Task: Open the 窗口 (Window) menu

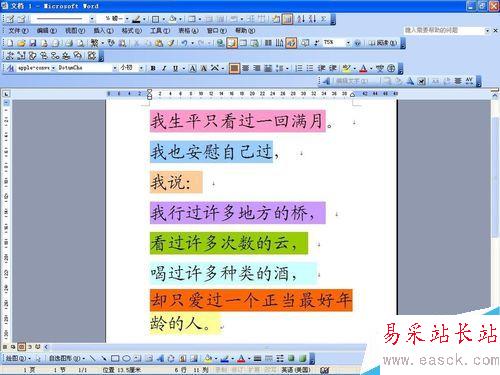Action: [x=217, y=31]
